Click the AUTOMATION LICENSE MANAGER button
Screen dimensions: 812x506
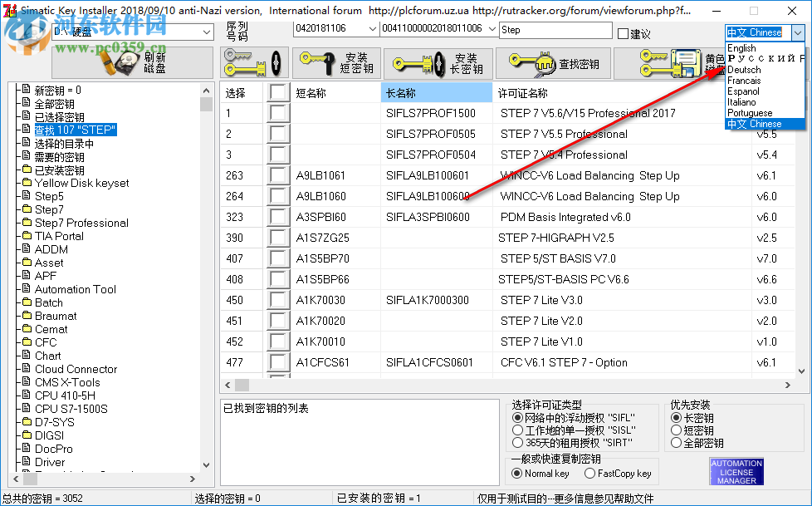[x=736, y=470]
